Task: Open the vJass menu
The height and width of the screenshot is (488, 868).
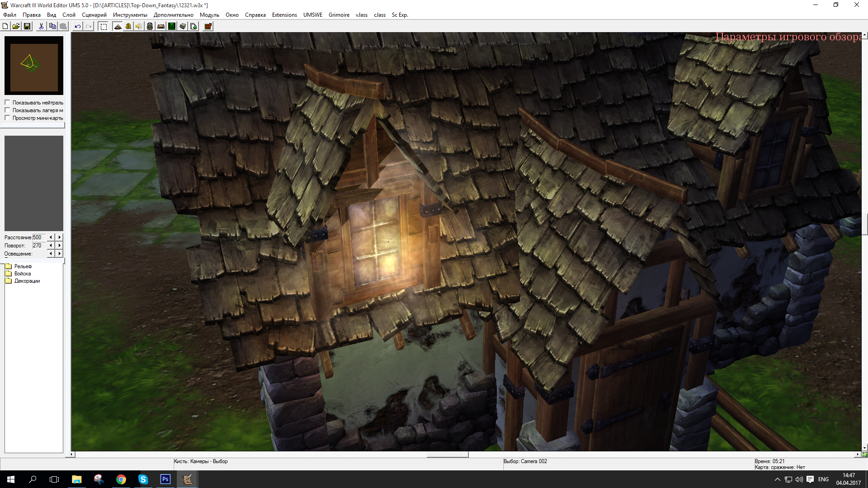Action: click(x=362, y=15)
